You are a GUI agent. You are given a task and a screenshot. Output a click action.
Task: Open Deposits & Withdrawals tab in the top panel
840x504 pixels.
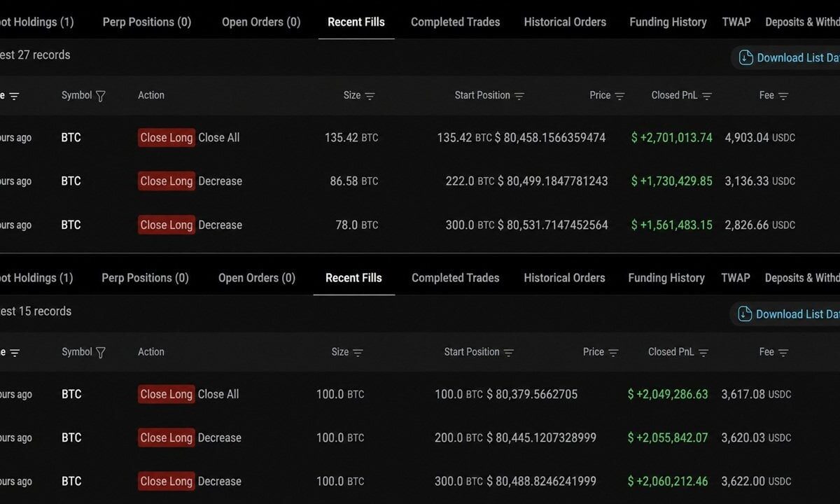802,22
